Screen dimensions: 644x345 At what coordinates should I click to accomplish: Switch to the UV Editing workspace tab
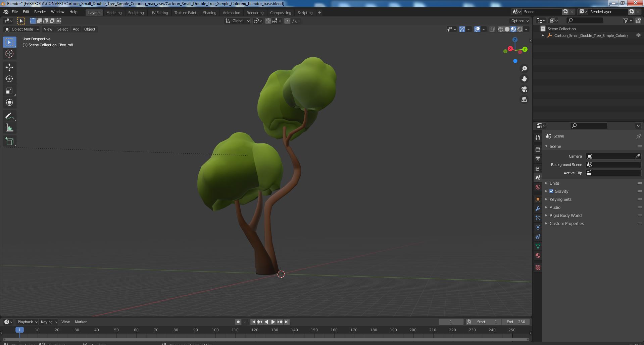click(x=159, y=13)
